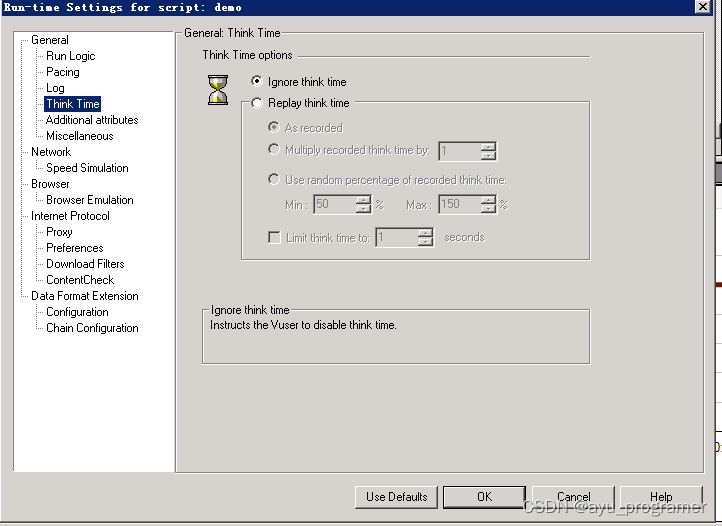Image resolution: width=722 pixels, height=526 pixels.
Task: Close the Run-time Settings dialog
Action: click(x=703, y=6)
